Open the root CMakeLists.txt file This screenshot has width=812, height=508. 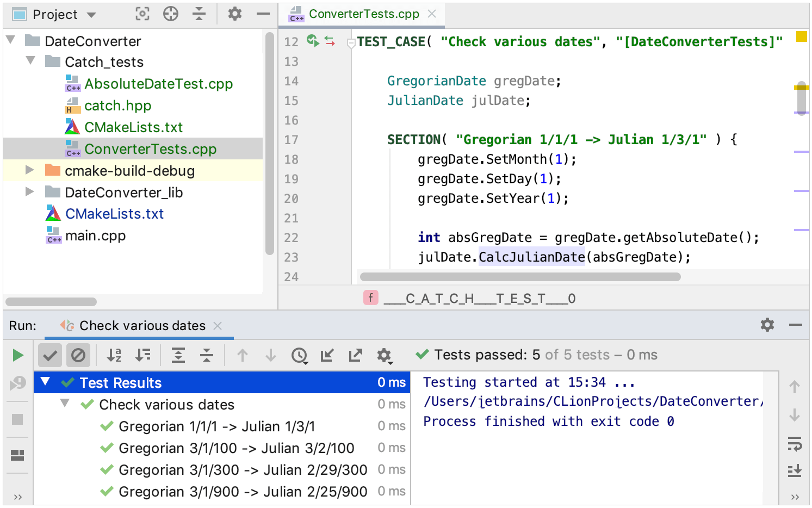114,214
